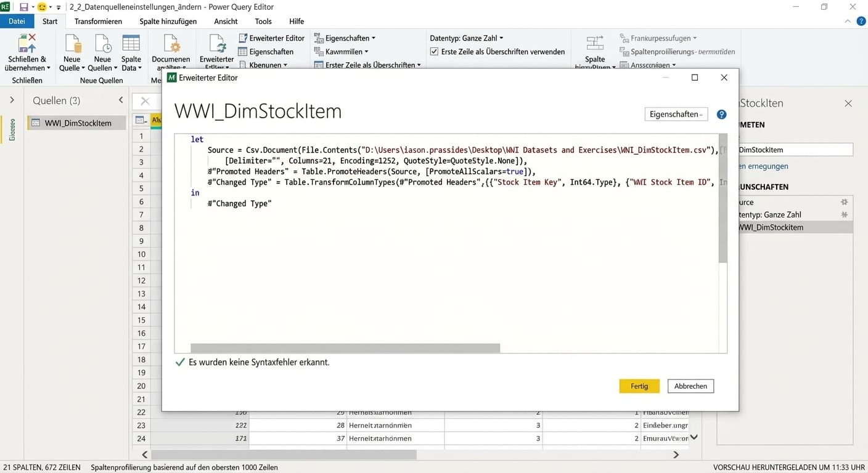Image resolution: width=868 pixels, height=473 pixels.
Task: Open Erster Zeile als Überschriften dropdown
Action: 367,65
